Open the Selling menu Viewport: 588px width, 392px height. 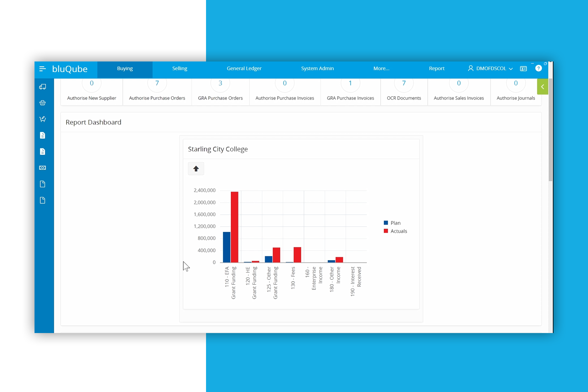tap(180, 68)
